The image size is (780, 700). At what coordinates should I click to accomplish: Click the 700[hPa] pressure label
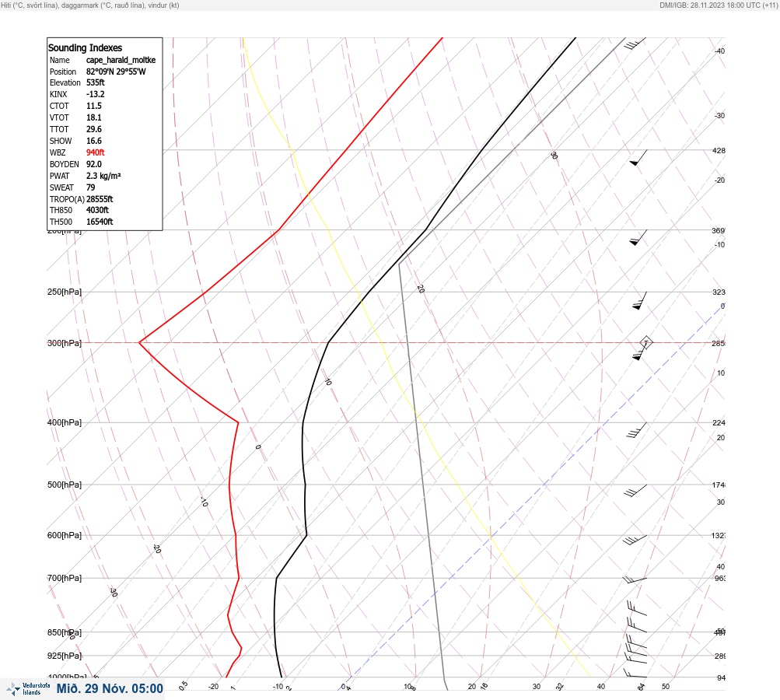(x=65, y=578)
